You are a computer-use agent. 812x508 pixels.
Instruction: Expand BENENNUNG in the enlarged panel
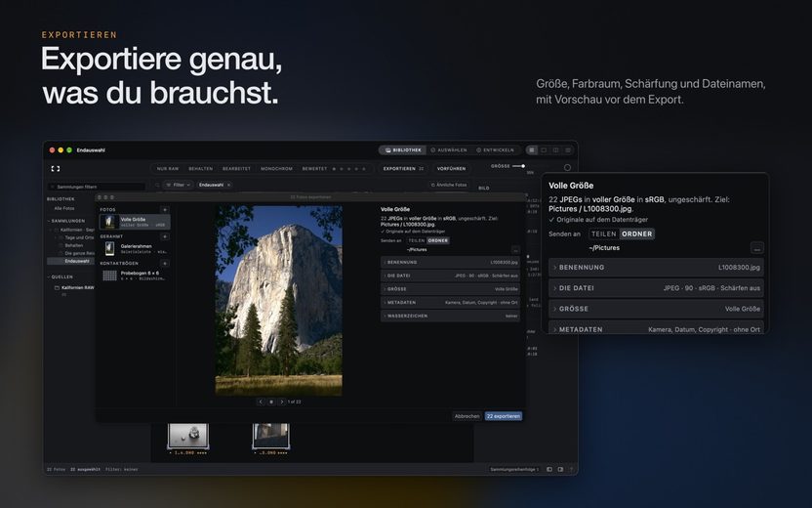tap(656, 268)
